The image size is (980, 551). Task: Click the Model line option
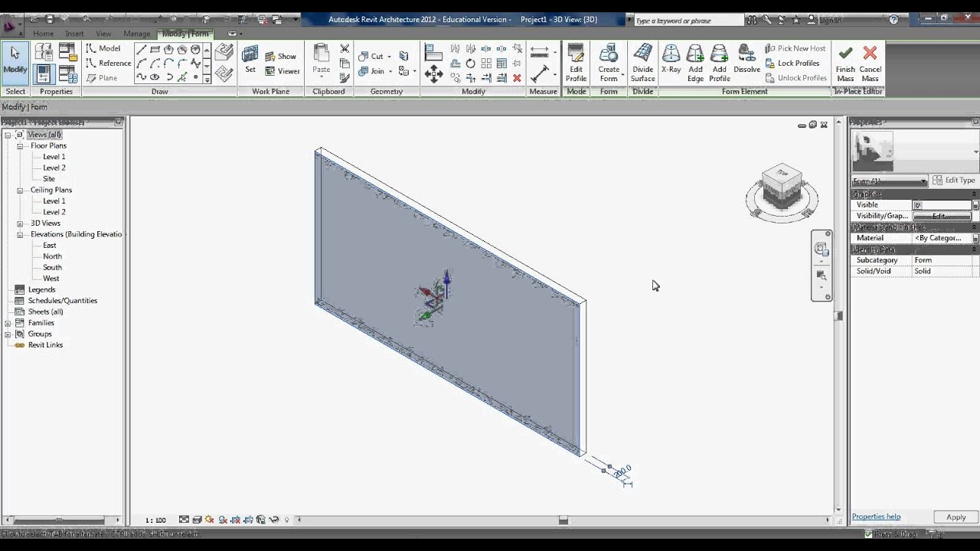(x=103, y=48)
